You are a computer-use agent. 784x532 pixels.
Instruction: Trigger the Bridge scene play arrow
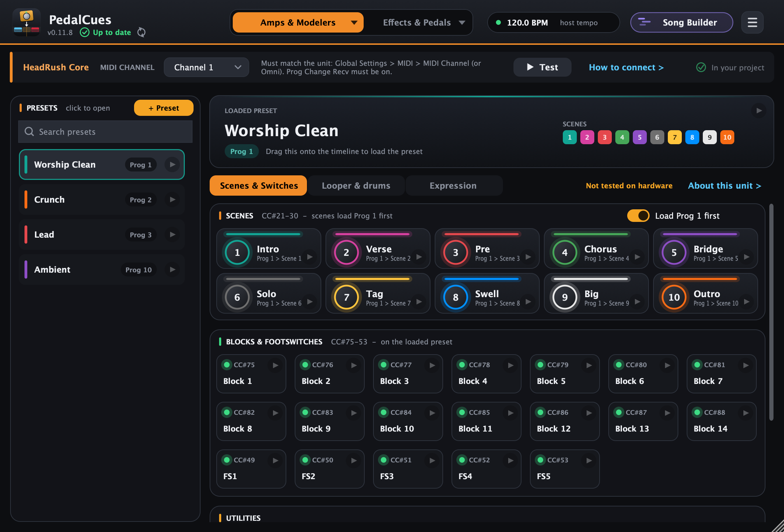747,257
